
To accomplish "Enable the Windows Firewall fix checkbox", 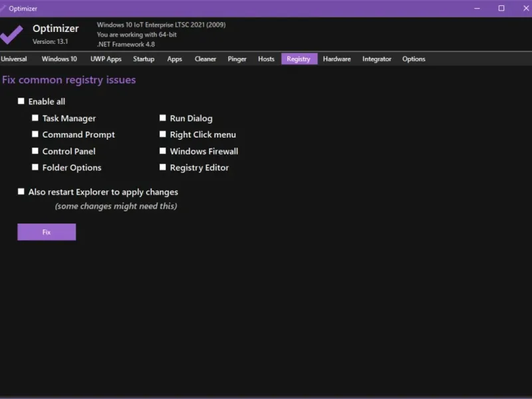I will [x=163, y=151].
